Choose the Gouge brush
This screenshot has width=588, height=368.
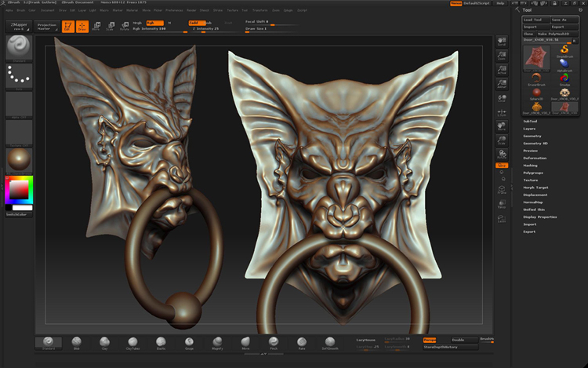pos(189,343)
